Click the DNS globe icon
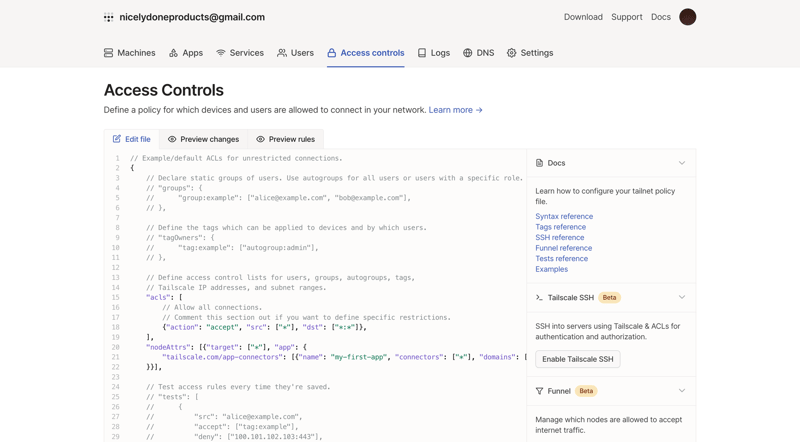The height and width of the screenshot is (442, 800). pos(467,53)
